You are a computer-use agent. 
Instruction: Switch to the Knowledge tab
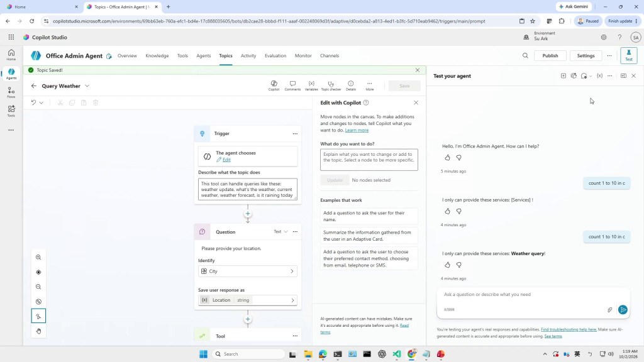click(x=157, y=56)
